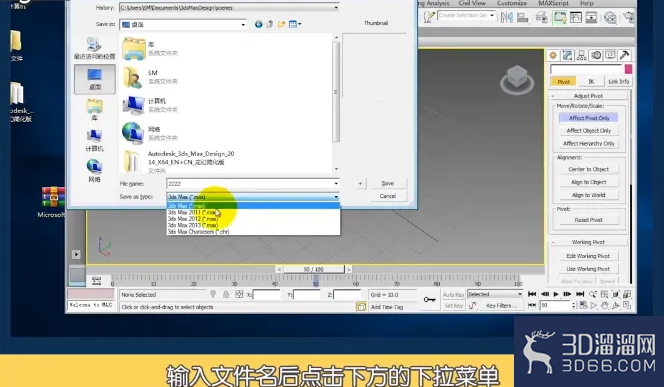
Task: Click Maximize Viewport toggle icon
Action: [627, 305]
